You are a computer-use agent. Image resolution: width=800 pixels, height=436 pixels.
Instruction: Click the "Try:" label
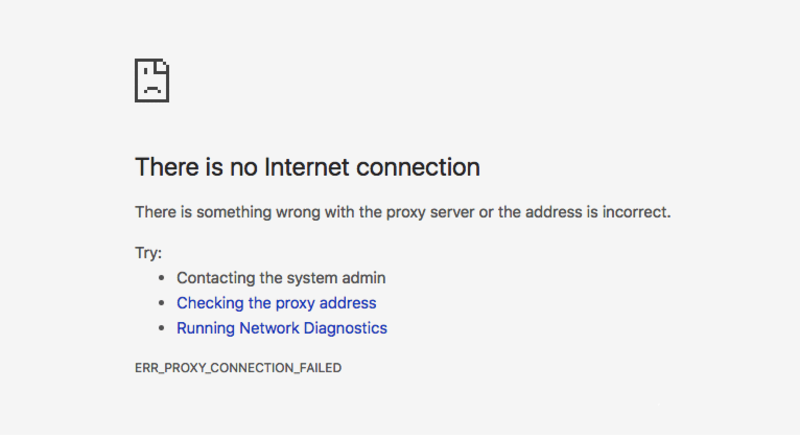click(148, 253)
